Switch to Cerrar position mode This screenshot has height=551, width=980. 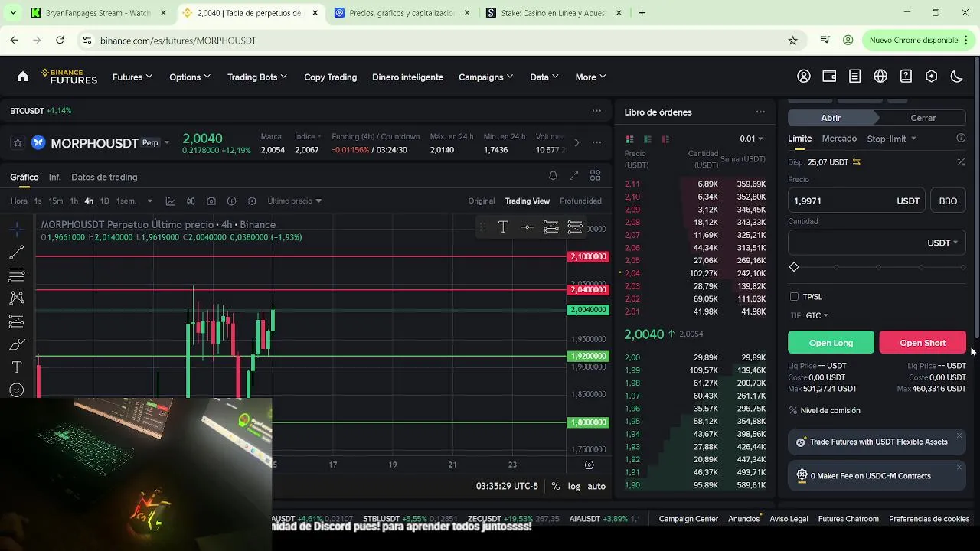tap(923, 118)
